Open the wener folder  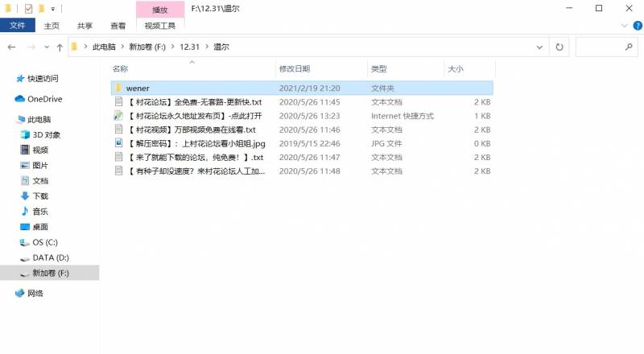point(138,88)
